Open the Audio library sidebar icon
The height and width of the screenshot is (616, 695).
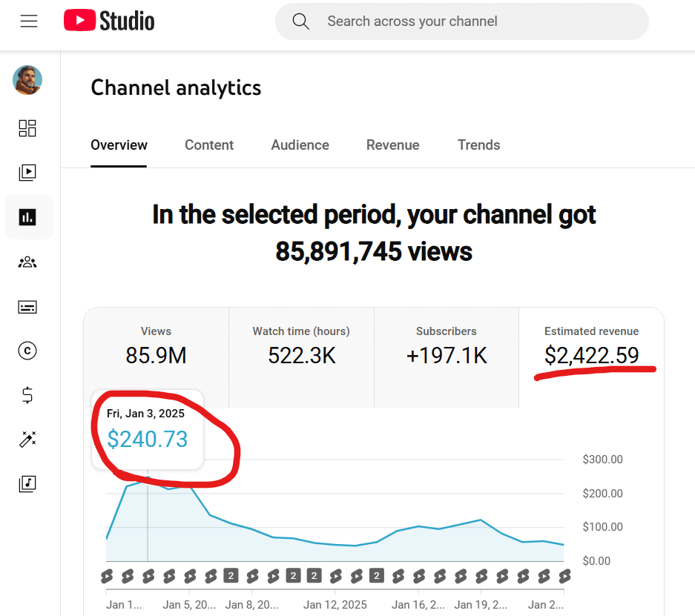point(27,484)
